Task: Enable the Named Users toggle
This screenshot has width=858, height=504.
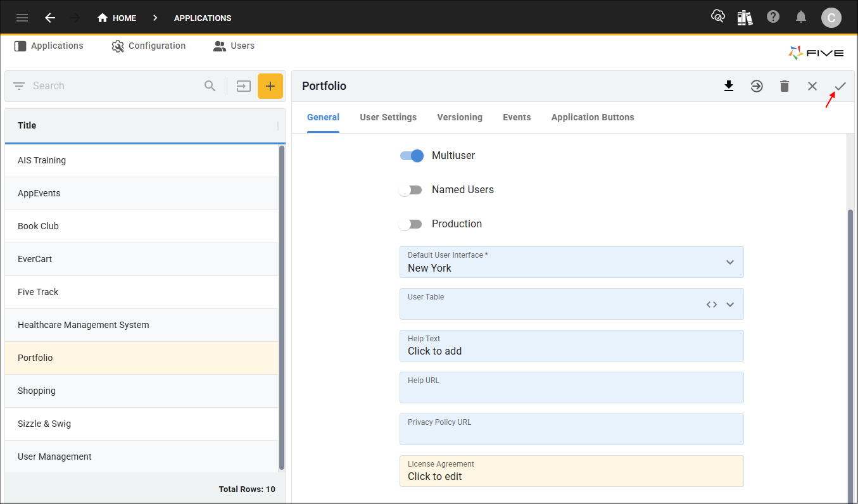Action: point(410,190)
